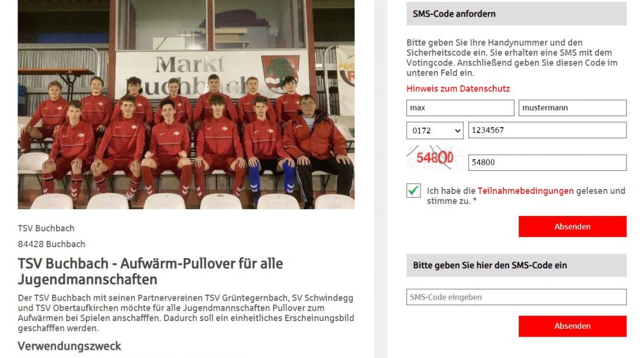Click the security code input containing 54800

[x=548, y=162]
